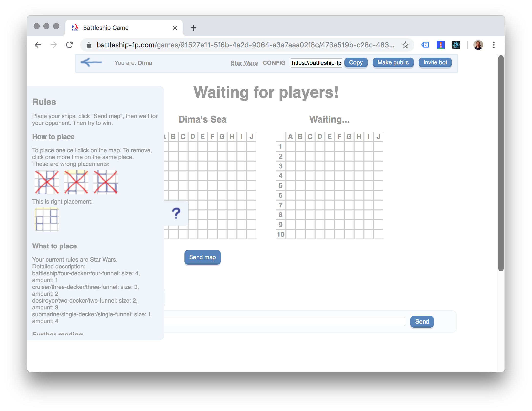Click the correct placement example icon

tap(46, 219)
